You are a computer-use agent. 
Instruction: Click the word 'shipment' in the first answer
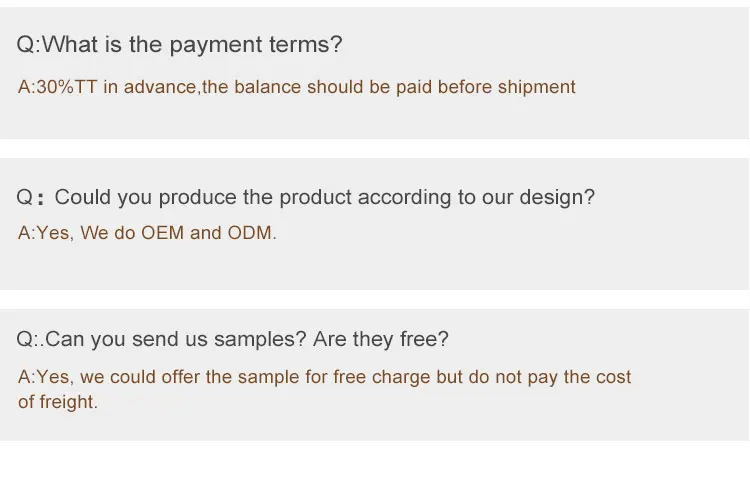537,87
